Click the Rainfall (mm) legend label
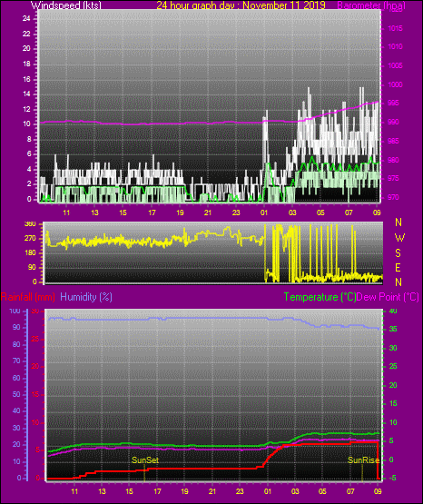Screen dimensions: 423x504 click(27, 297)
